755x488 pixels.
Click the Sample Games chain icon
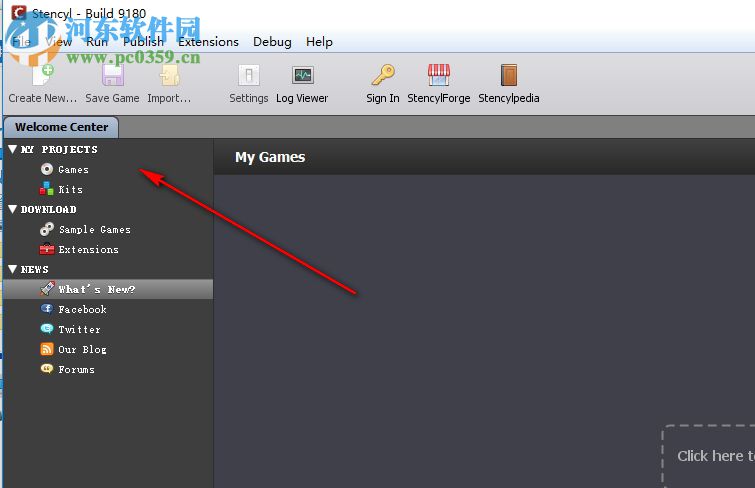tap(47, 229)
